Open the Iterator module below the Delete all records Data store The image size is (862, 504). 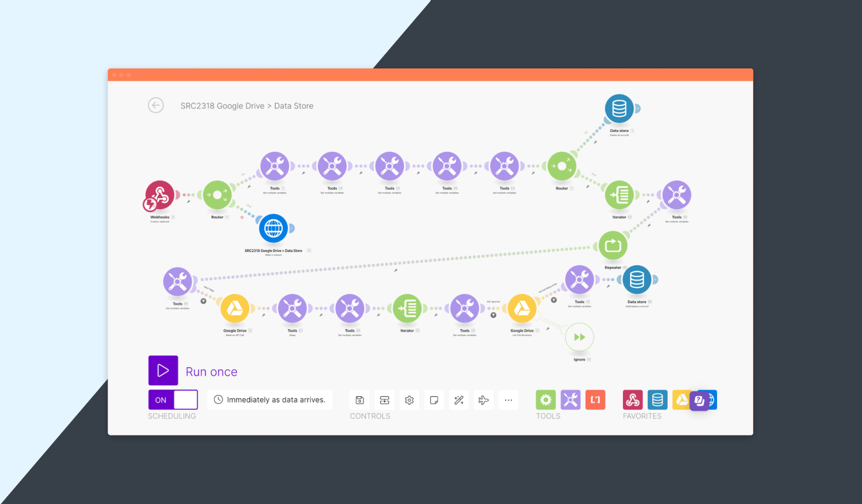pyautogui.click(x=619, y=195)
